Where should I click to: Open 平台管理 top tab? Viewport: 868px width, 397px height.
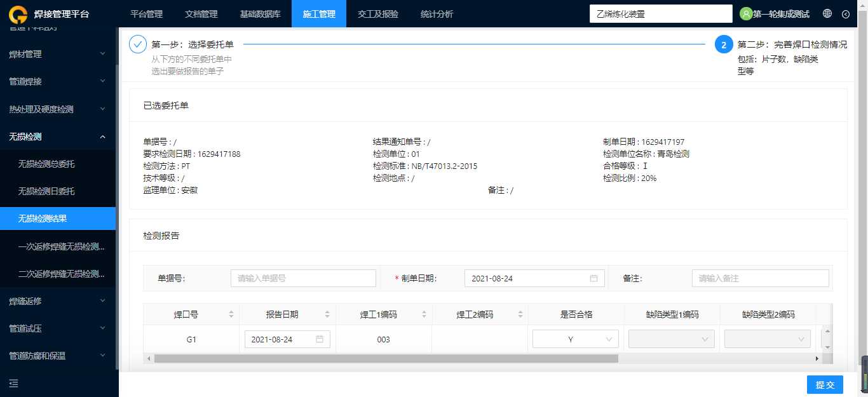(x=146, y=14)
